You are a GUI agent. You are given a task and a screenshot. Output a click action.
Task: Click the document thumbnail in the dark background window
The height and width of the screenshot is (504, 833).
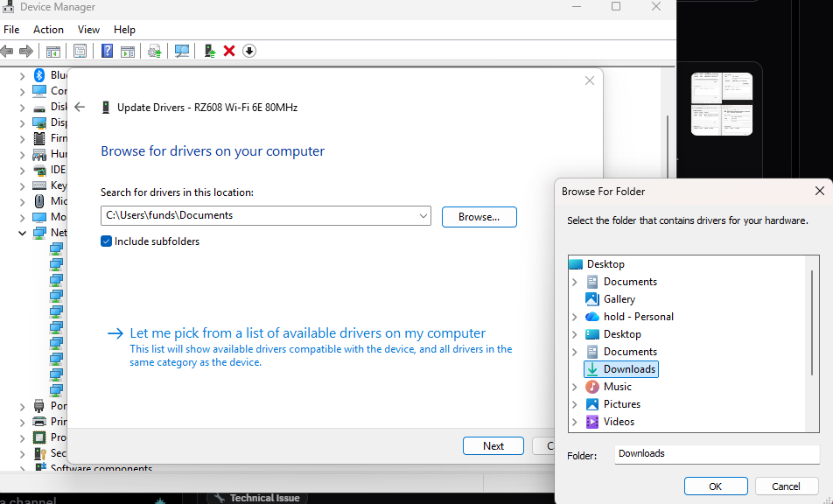click(721, 104)
